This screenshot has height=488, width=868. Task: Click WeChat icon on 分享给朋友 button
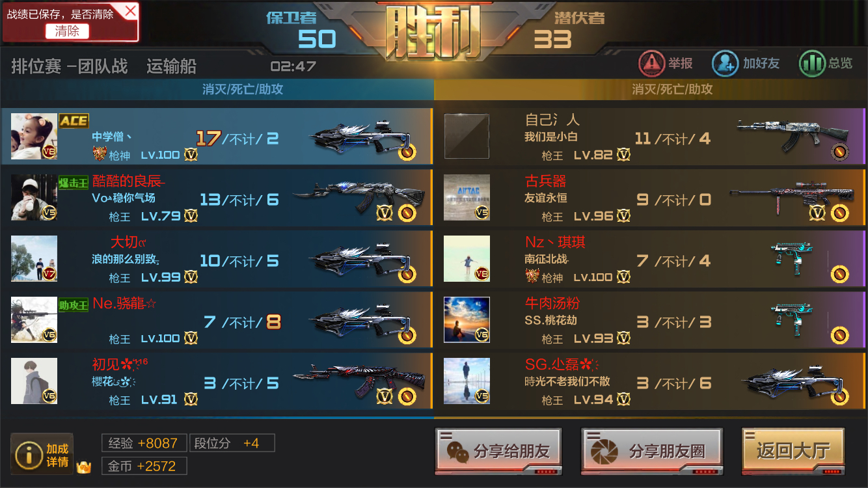pos(457,451)
